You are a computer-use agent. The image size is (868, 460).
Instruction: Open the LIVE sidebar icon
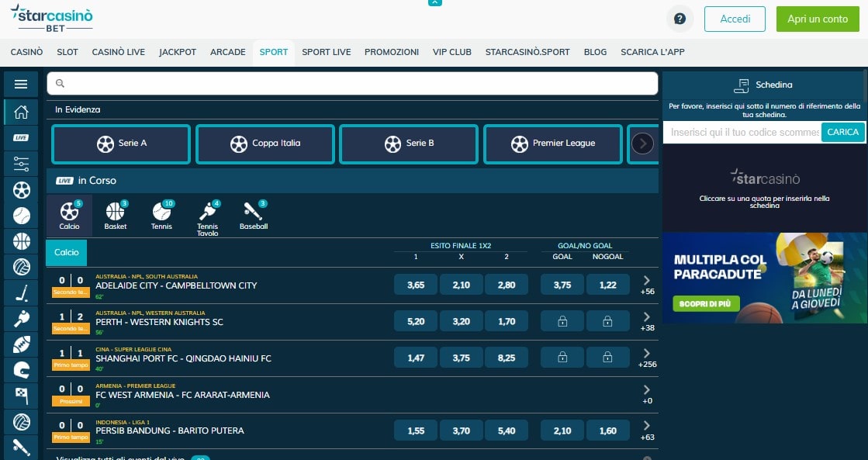point(21,138)
